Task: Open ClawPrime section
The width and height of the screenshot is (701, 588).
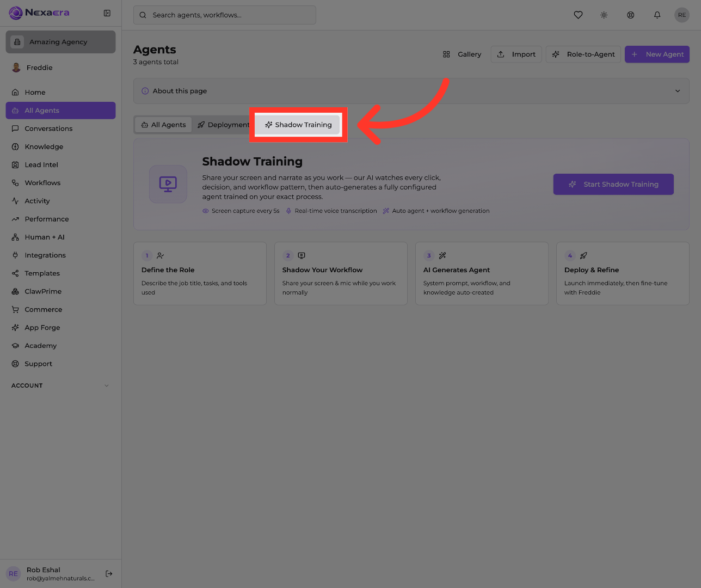Action: pyautogui.click(x=60, y=291)
